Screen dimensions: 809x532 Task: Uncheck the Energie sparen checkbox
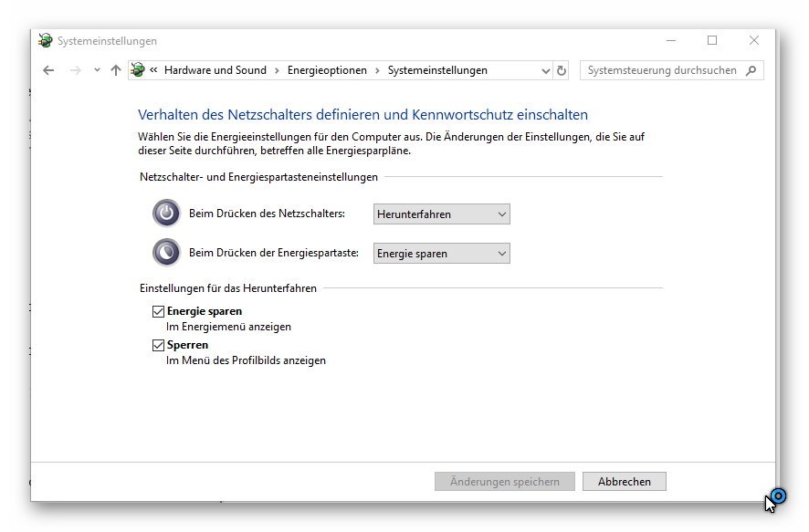pyautogui.click(x=158, y=311)
